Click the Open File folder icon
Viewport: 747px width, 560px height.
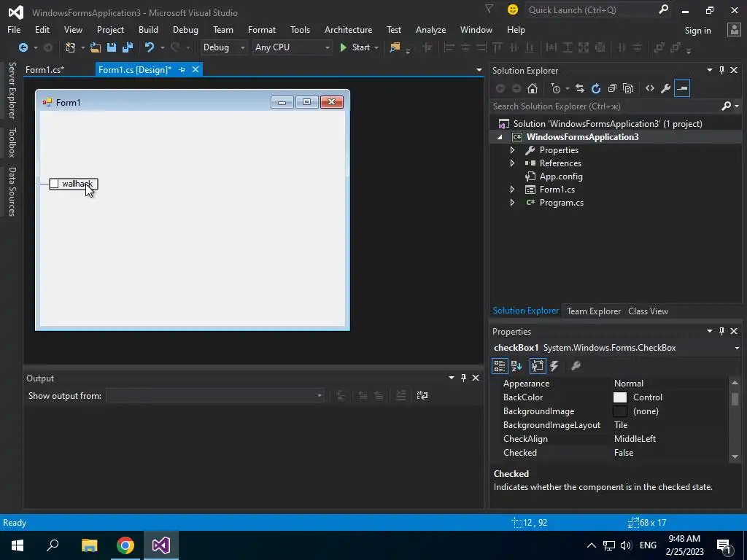click(96, 47)
